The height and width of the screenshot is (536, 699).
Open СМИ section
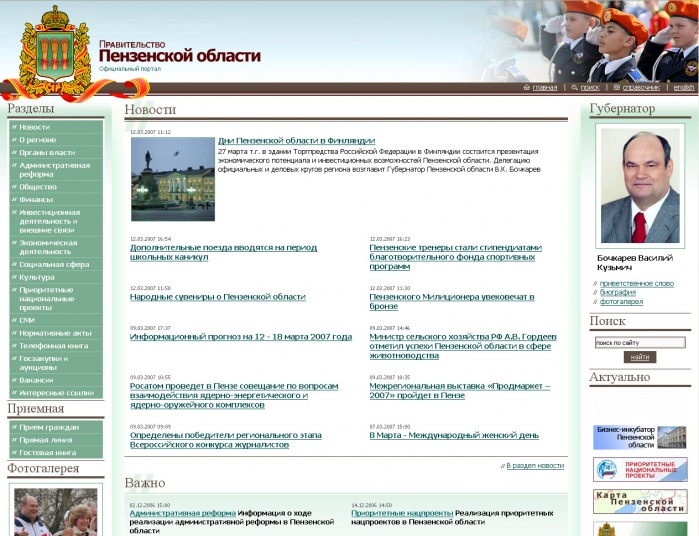click(x=56, y=320)
